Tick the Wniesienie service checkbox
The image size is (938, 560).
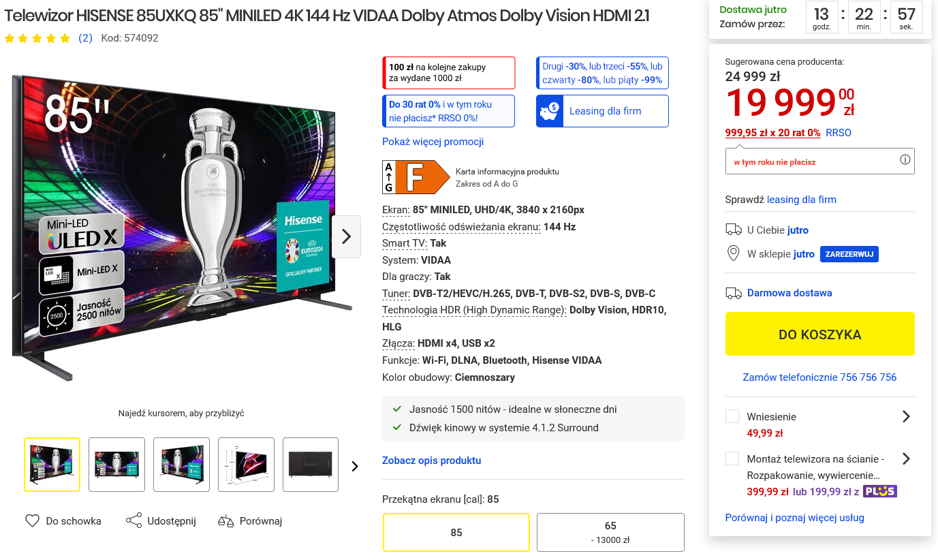tap(732, 416)
